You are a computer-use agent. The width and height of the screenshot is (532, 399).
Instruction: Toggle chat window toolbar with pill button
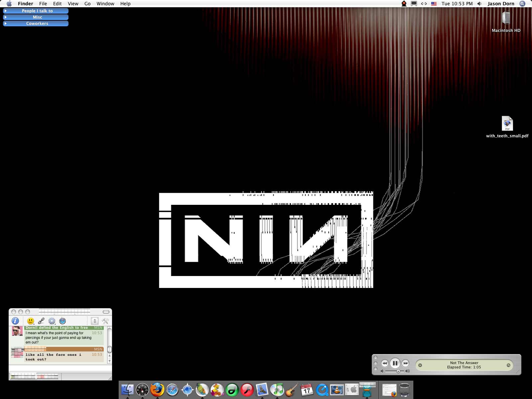pyautogui.click(x=106, y=312)
